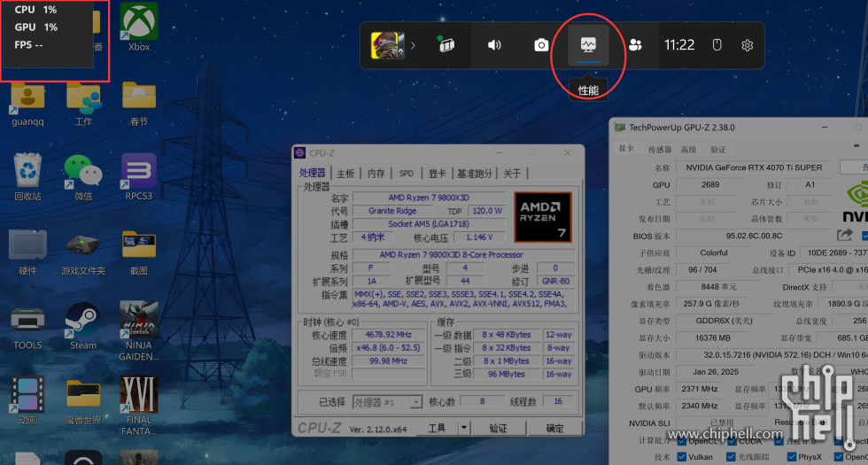This screenshot has height=465, width=868.
Task: Switch to 关于 tab in CPU-Z
Action: [x=512, y=174]
